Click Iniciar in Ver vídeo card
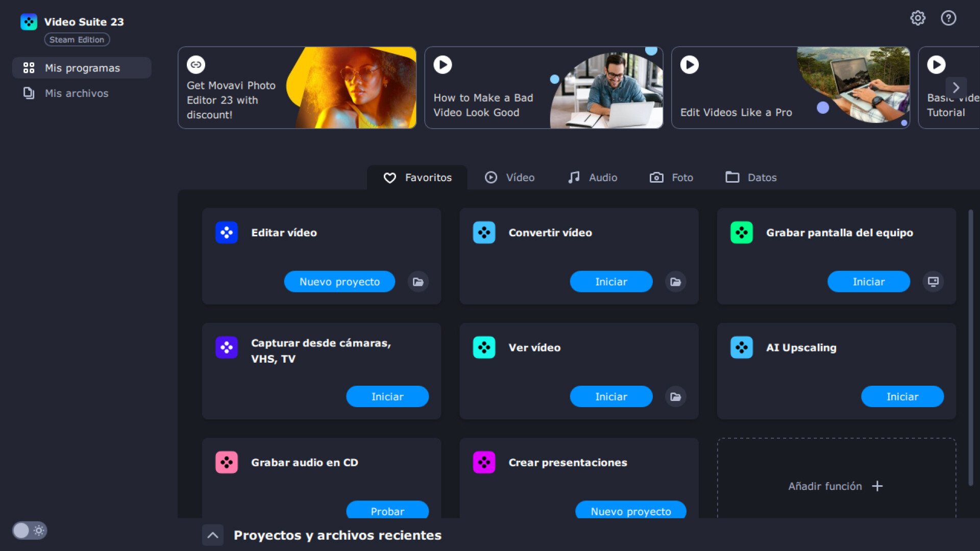Image resolution: width=980 pixels, height=551 pixels. click(611, 396)
